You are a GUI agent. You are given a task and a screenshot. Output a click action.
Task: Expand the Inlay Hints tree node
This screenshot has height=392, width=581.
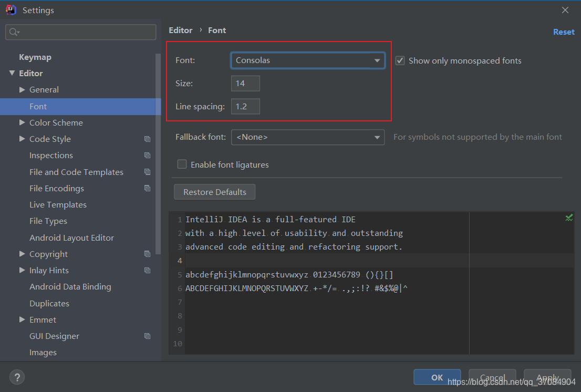[22, 270]
